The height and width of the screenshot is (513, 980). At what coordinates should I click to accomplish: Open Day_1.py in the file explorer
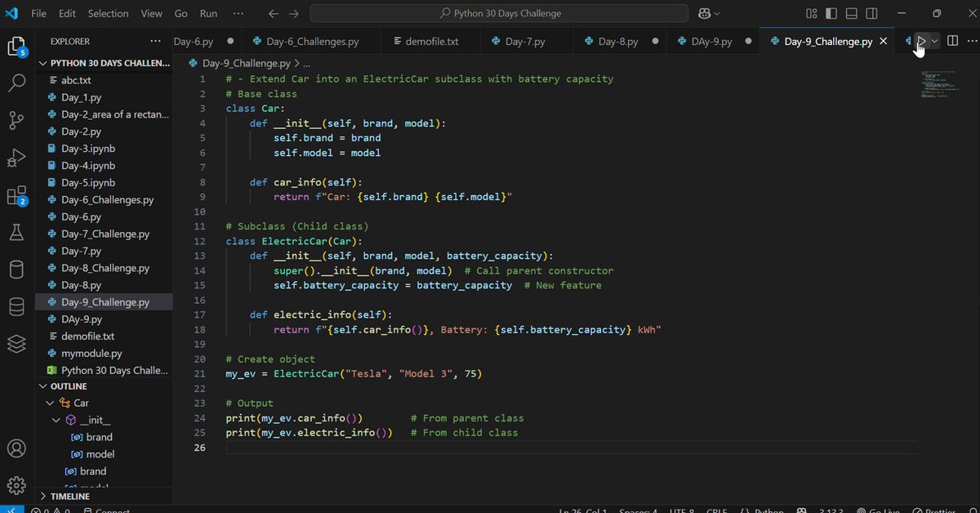[x=105, y=97]
